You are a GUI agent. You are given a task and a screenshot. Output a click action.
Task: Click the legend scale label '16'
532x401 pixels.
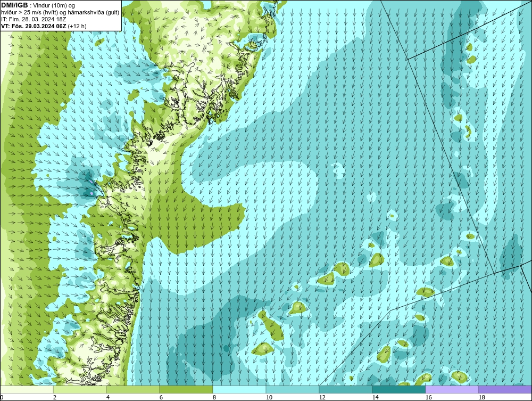point(428,397)
